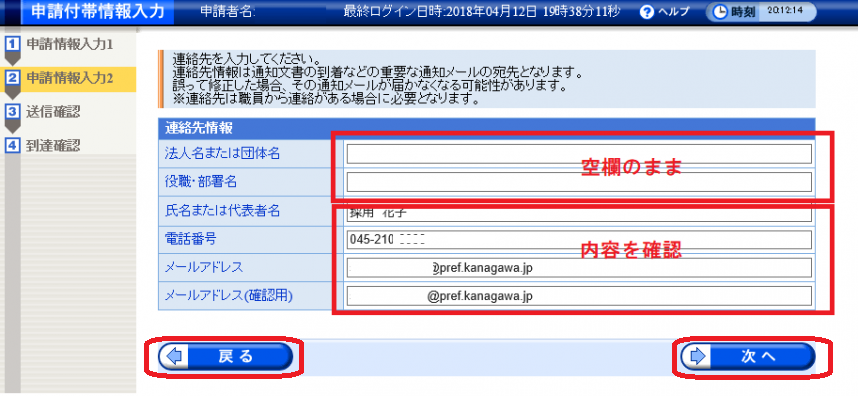
Task: Open 申請情報入力1 step in sidebar
Action: pos(69,45)
